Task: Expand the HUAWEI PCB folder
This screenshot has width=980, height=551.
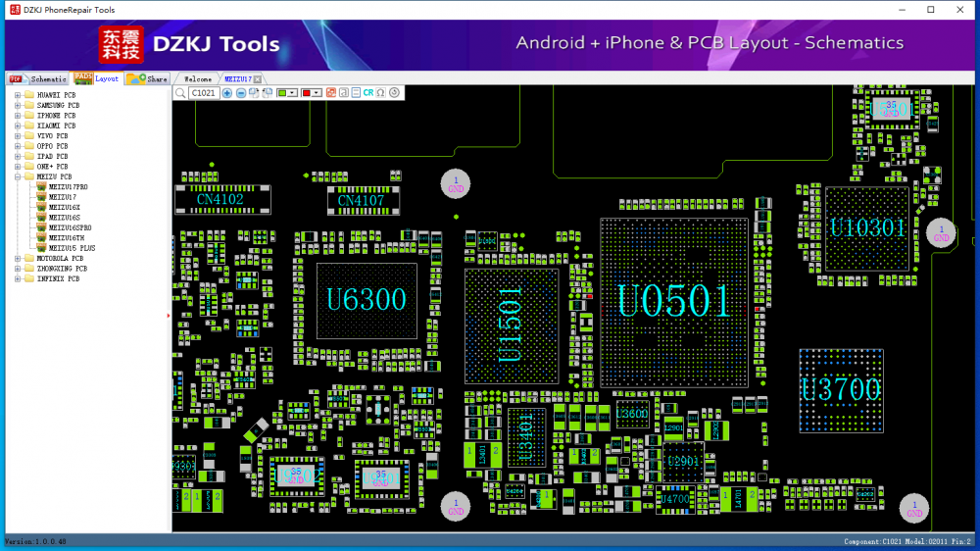Action: click(17, 95)
